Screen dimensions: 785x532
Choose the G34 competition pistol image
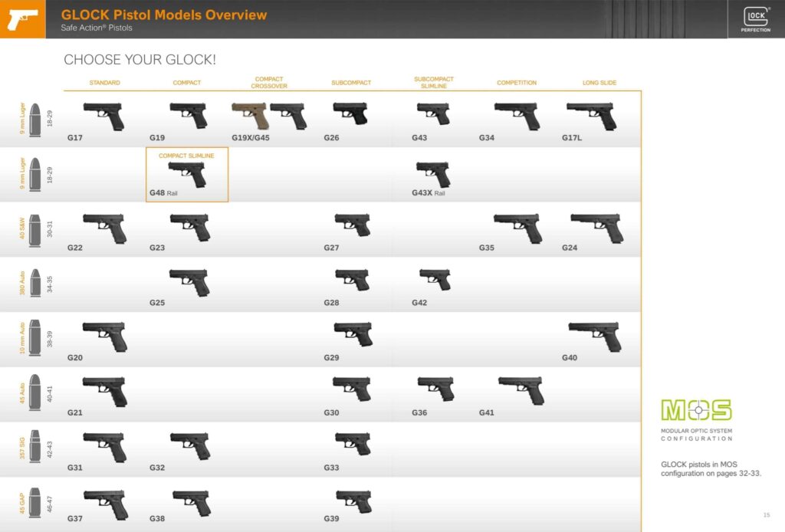point(517,116)
